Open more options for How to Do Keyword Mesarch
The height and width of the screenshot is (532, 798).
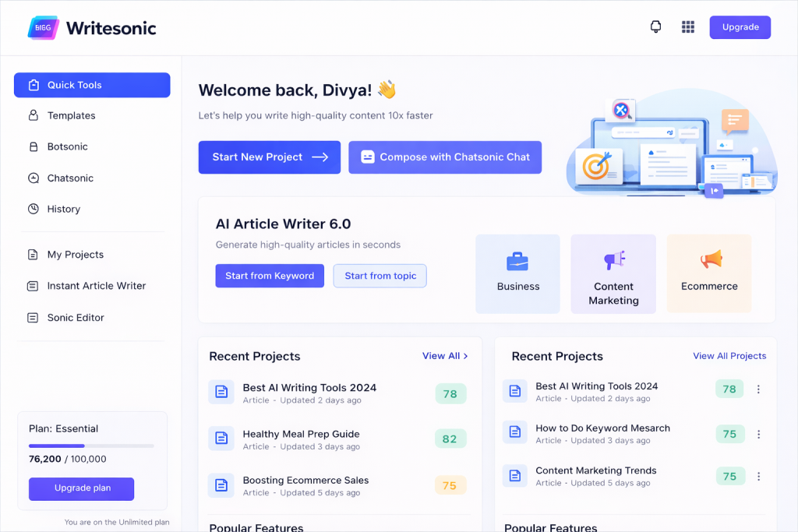[x=758, y=435]
